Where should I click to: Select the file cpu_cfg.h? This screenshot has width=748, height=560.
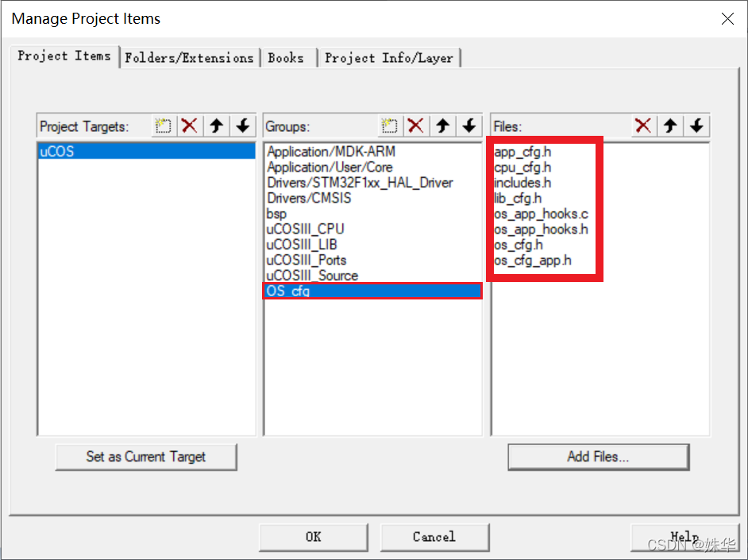point(522,168)
